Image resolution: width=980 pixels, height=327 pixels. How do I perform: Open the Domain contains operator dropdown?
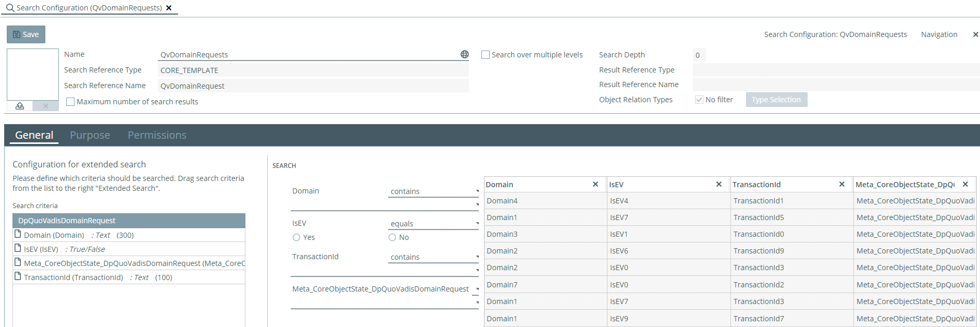pyautogui.click(x=433, y=191)
